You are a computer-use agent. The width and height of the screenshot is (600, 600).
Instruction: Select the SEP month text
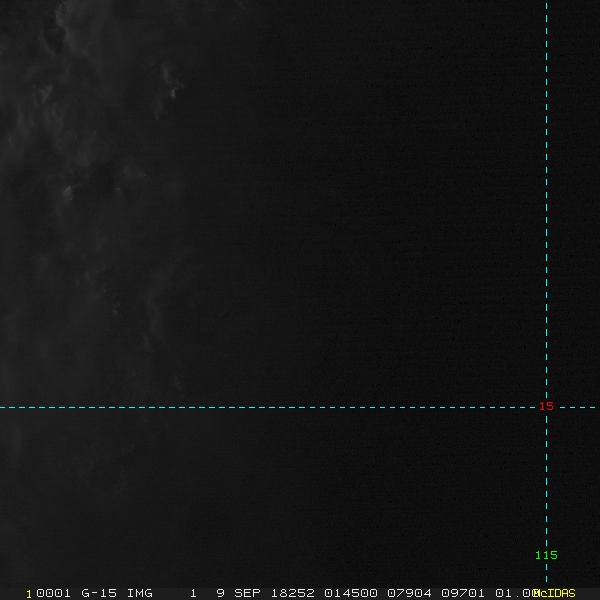click(248, 593)
